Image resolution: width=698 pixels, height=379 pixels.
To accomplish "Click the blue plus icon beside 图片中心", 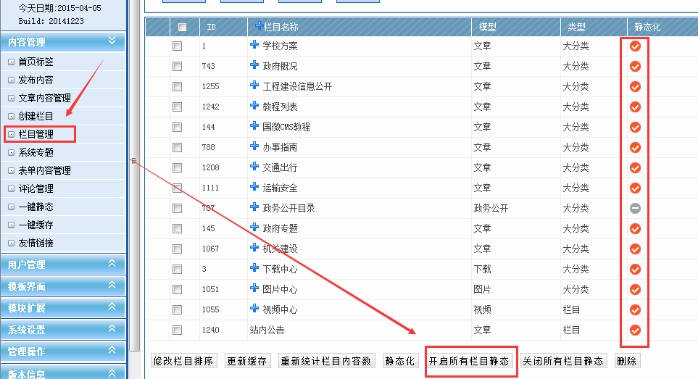I will [x=254, y=288].
